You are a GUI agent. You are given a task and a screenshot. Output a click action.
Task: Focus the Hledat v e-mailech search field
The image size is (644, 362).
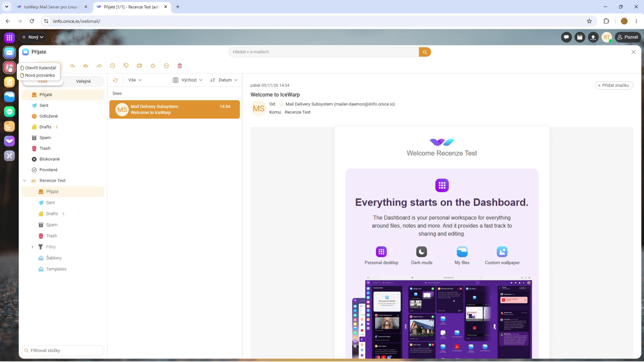324,52
